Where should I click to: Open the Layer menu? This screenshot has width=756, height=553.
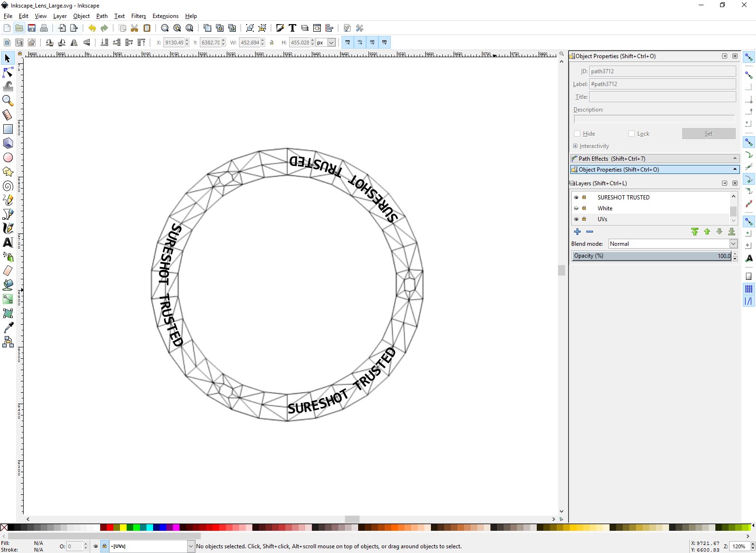tap(60, 16)
